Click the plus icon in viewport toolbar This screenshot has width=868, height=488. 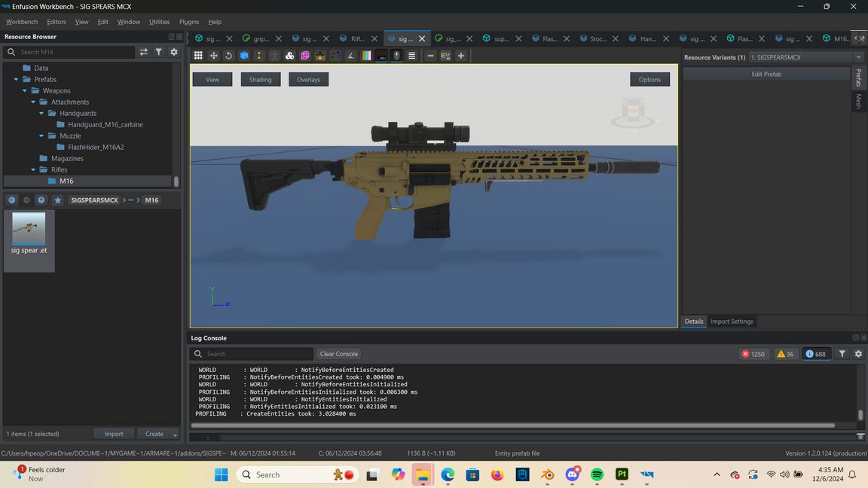pyautogui.click(x=461, y=56)
